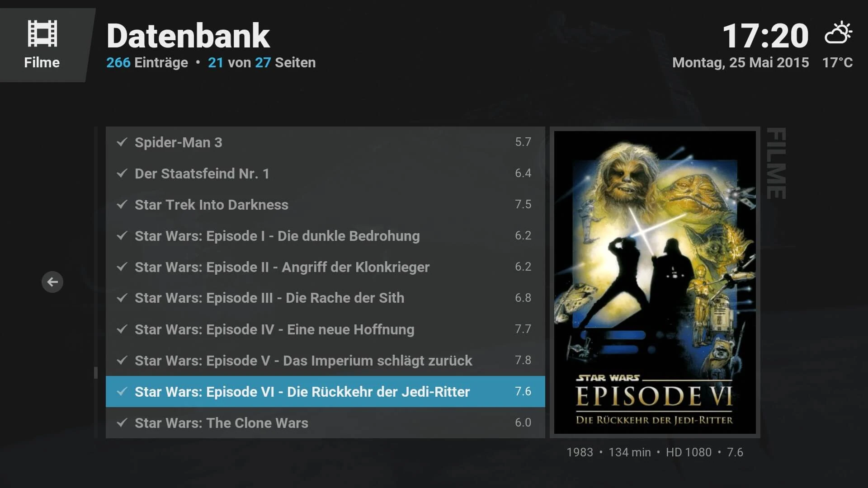868x488 pixels.
Task: Toggle watched checkmark for Der Staatsfeind Nr. 1
Action: [122, 174]
